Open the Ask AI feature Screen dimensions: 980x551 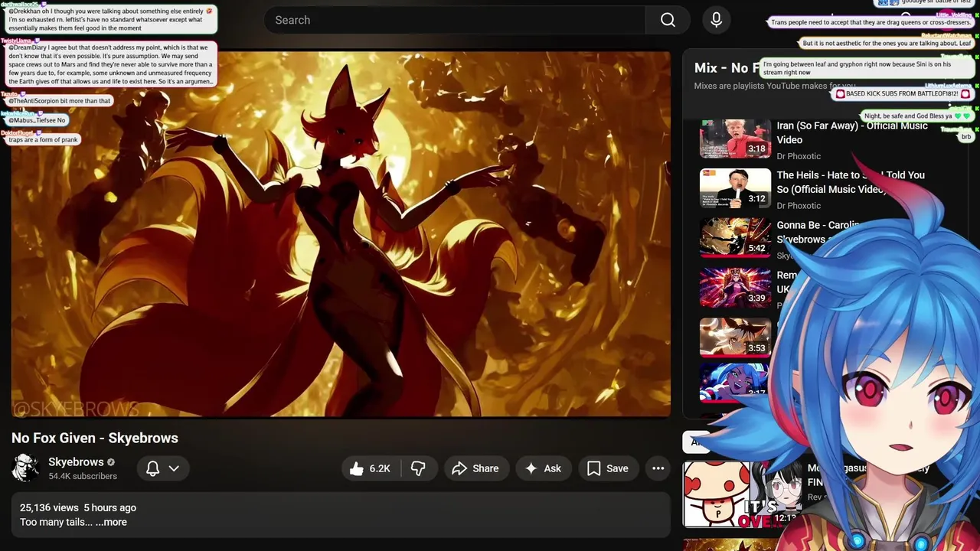[544, 468]
